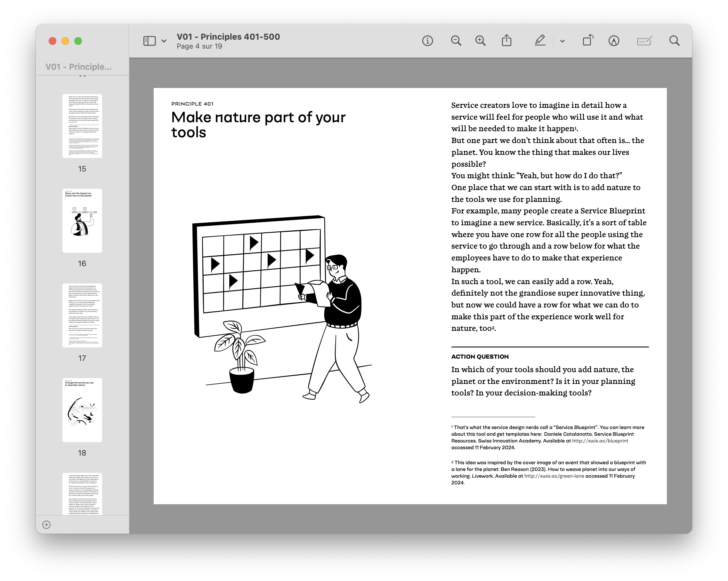Open the highlight color dropdown arrow
The height and width of the screenshot is (581, 728).
pyautogui.click(x=562, y=41)
